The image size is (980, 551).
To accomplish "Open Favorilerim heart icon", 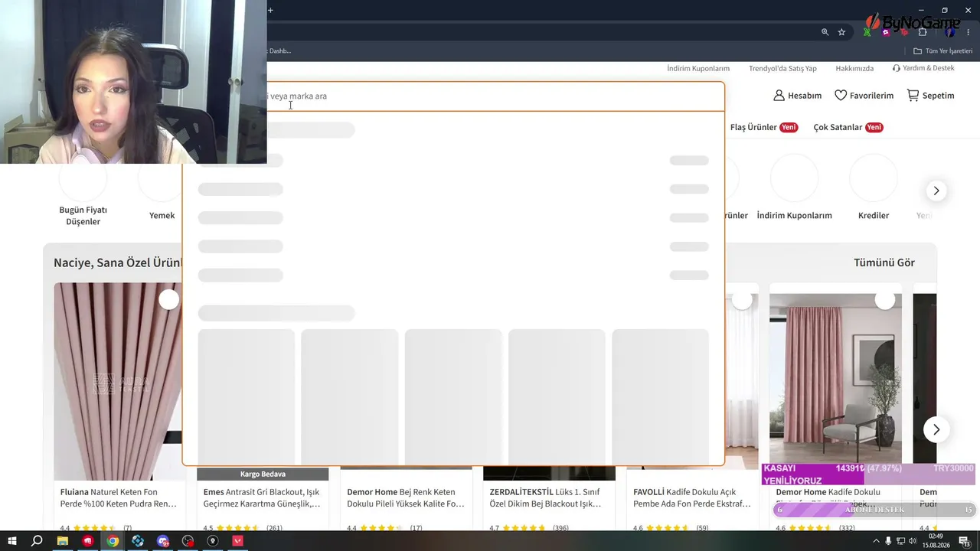I will pos(841,96).
